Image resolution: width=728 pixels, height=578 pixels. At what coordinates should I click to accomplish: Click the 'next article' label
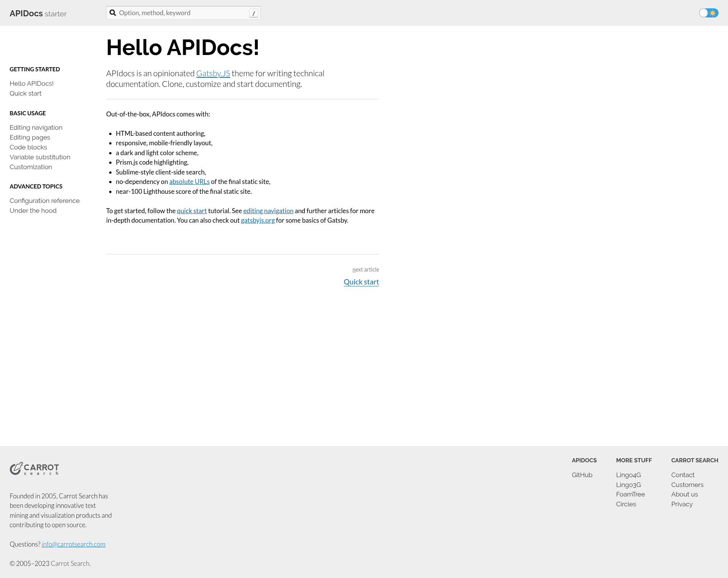pyautogui.click(x=366, y=270)
